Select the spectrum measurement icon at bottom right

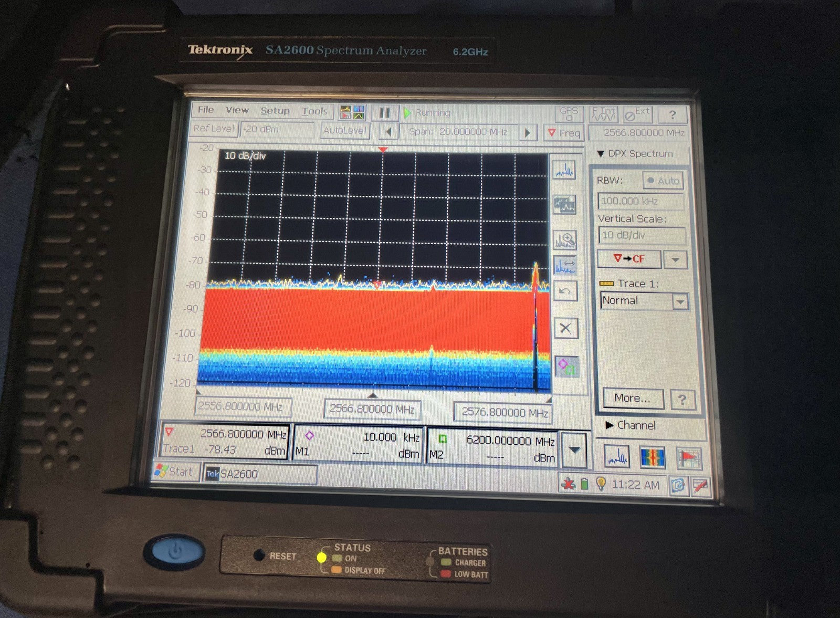(617, 456)
